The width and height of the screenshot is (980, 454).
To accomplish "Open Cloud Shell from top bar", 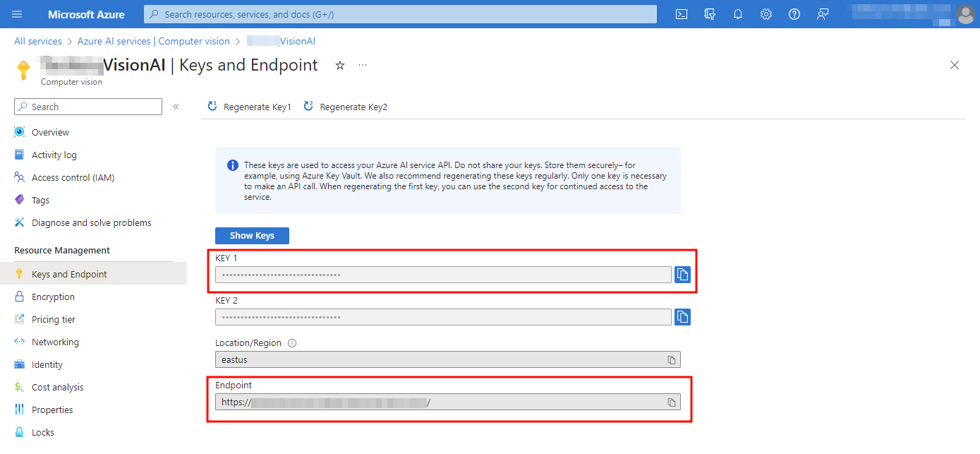I will point(682,14).
